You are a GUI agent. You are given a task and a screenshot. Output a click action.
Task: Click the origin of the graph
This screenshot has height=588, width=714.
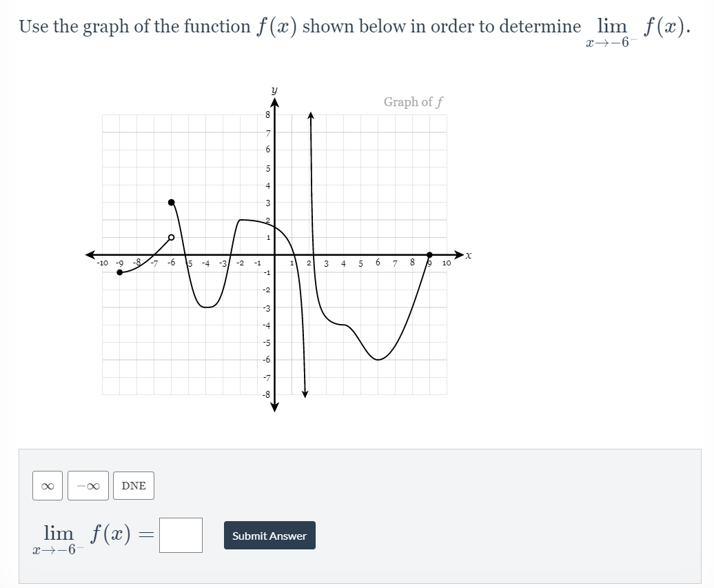[x=275, y=255]
